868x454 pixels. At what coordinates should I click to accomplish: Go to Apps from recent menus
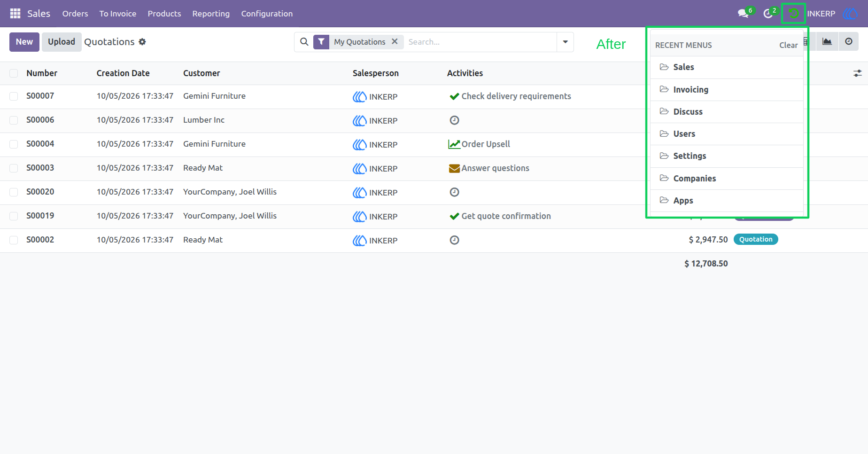click(x=727, y=201)
